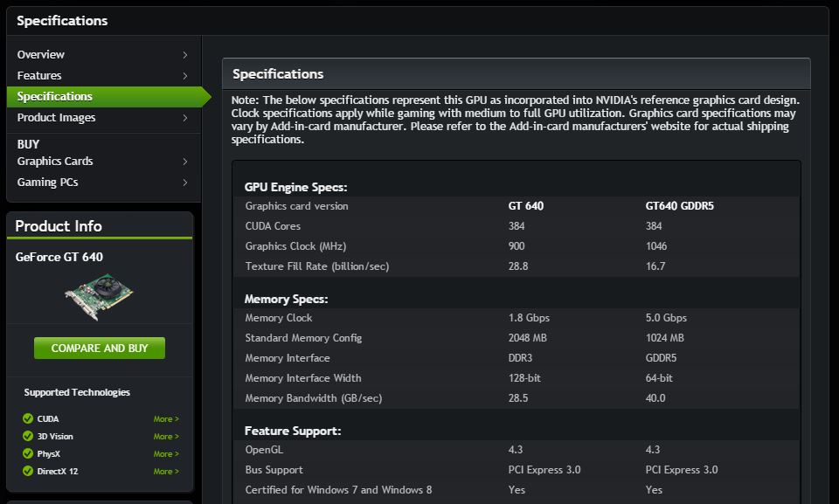
Task: Click the CUDA green checkmark icon
Action: [28, 419]
